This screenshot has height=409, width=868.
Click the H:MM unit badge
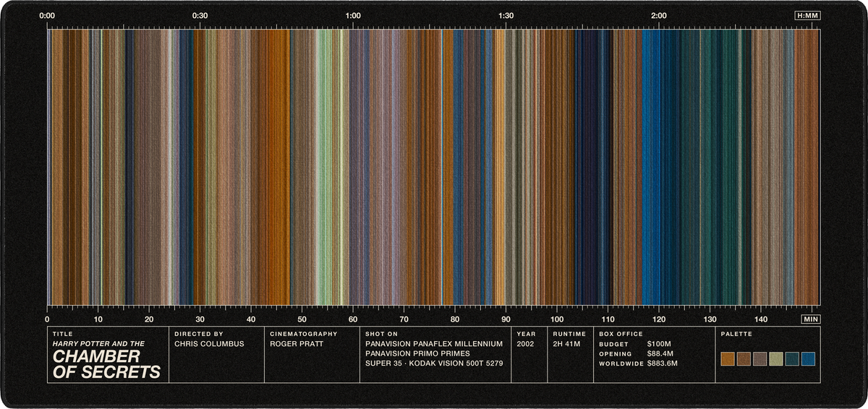807,15
